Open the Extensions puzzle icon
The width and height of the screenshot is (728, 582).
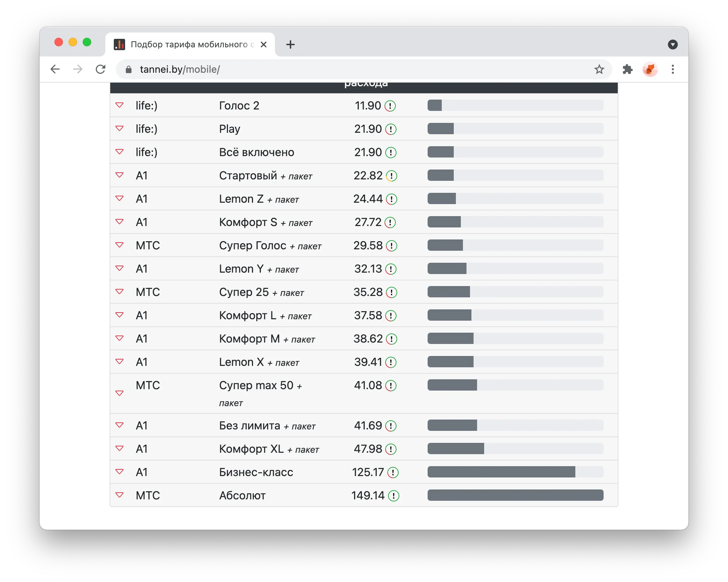(x=627, y=69)
